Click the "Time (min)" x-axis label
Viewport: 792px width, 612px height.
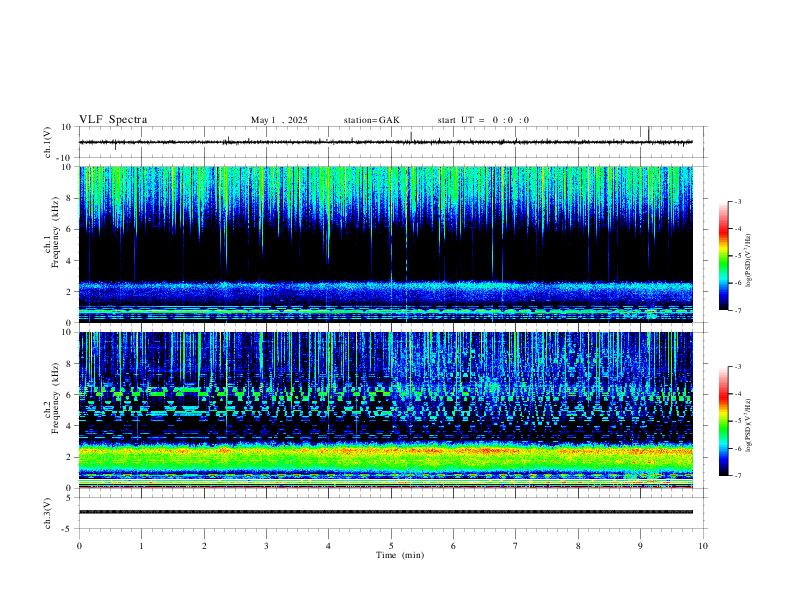click(x=400, y=555)
